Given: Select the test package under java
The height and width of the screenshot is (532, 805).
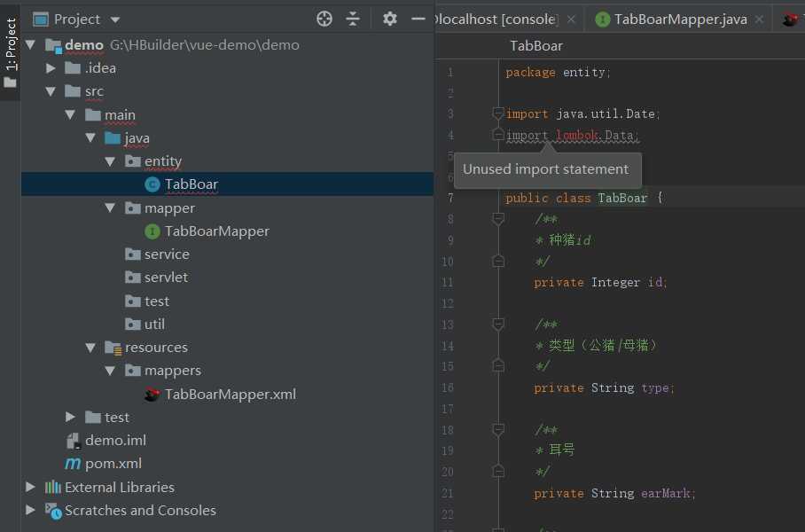Looking at the screenshot, I should click(x=157, y=301).
